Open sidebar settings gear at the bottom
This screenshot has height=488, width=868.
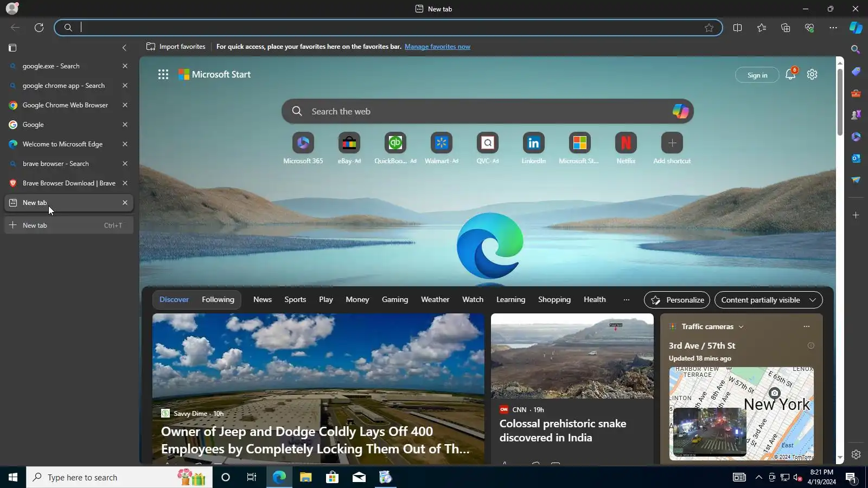856,454
